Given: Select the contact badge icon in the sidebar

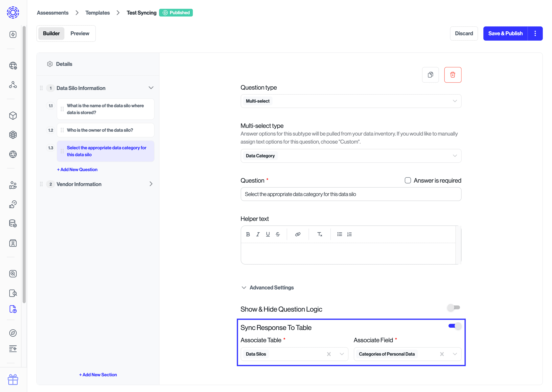Looking at the screenshot, I should (13, 243).
